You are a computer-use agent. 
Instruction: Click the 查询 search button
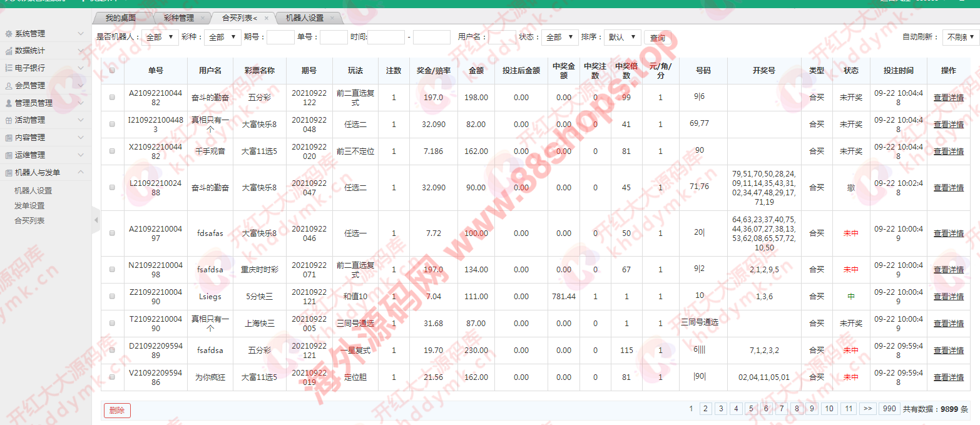point(658,38)
